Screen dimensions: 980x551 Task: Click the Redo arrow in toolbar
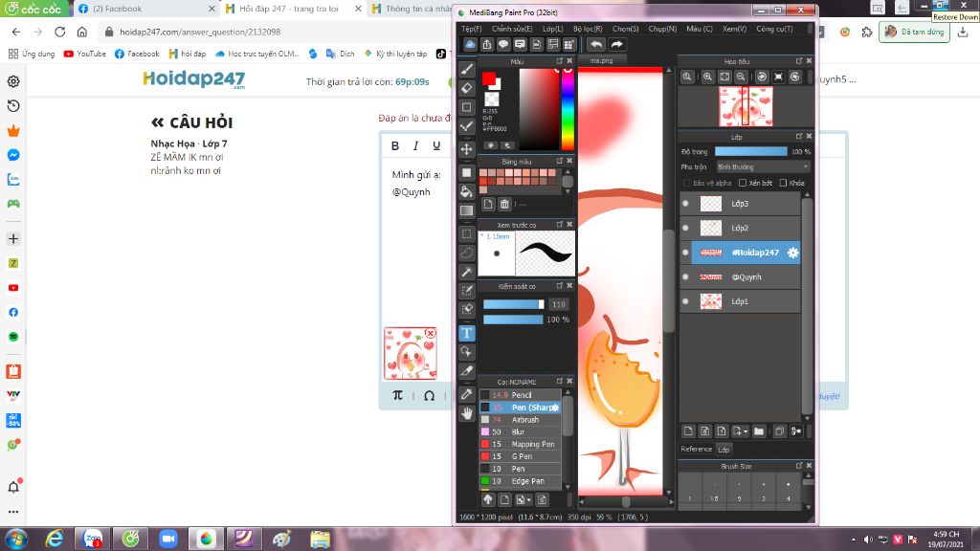[x=617, y=44]
